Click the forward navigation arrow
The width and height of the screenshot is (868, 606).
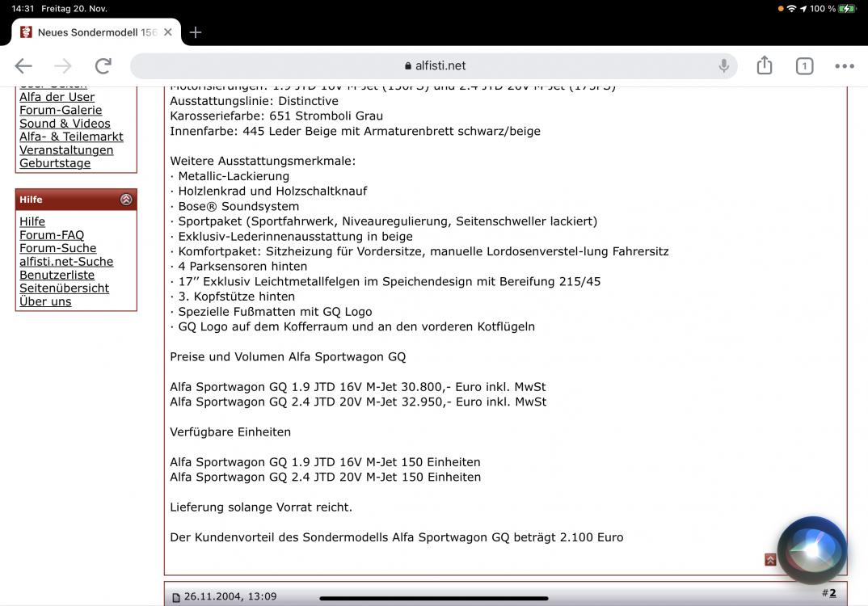click(63, 66)
